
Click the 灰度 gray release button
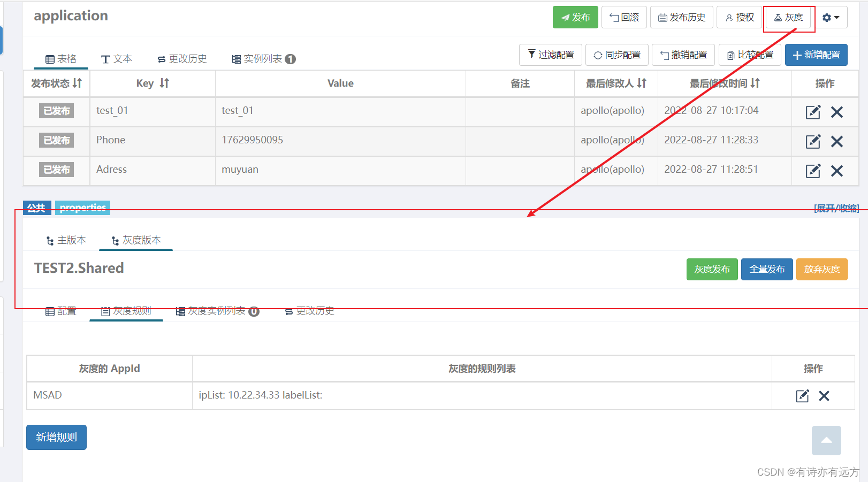click(788, 17)
